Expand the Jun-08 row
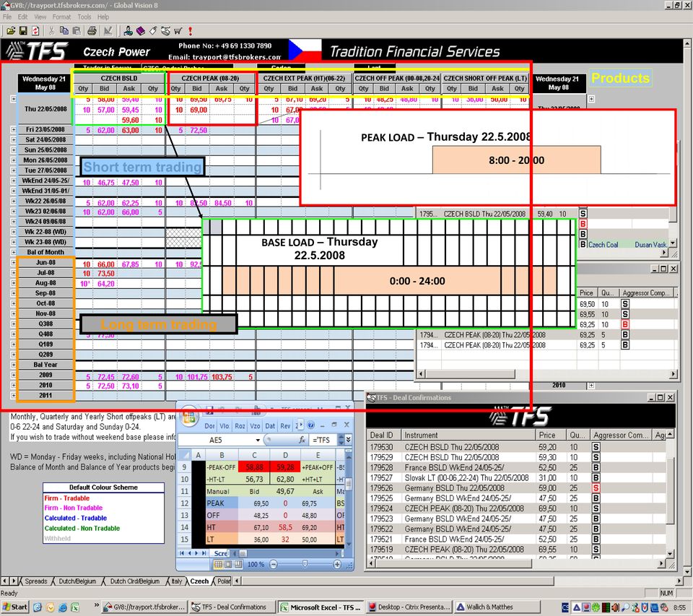Viewport: 693px width, 616px height. 13,262
